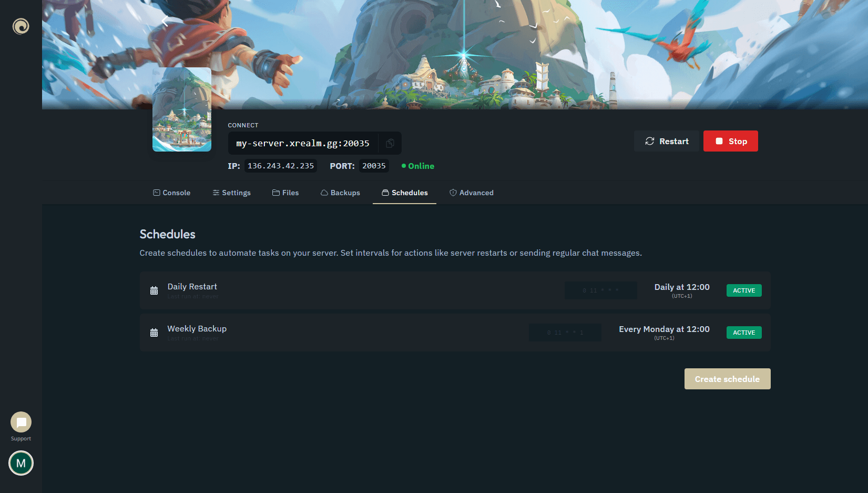Open the Backups tab
Image resolution: width=868 pixels, height=493 pixels.
[x=340, y=193]
